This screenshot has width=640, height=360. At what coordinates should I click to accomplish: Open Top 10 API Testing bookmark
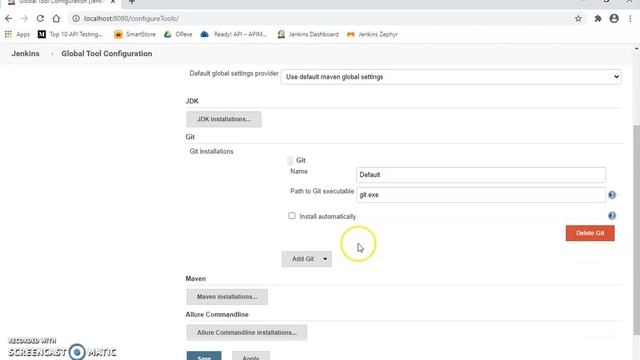(70, 34)
